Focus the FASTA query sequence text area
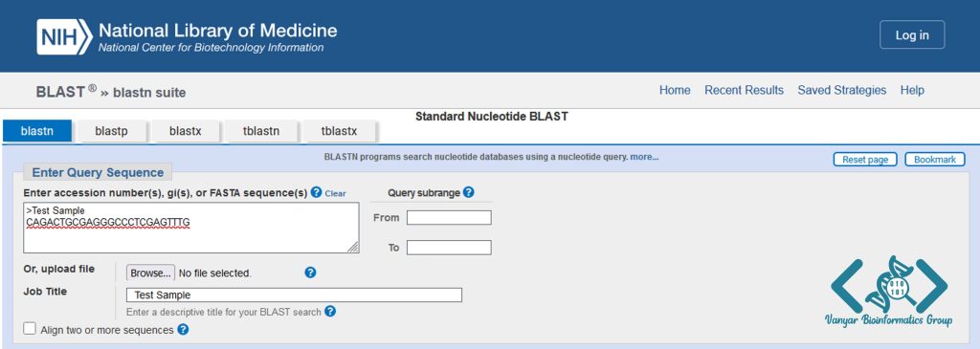 point(191,228)
